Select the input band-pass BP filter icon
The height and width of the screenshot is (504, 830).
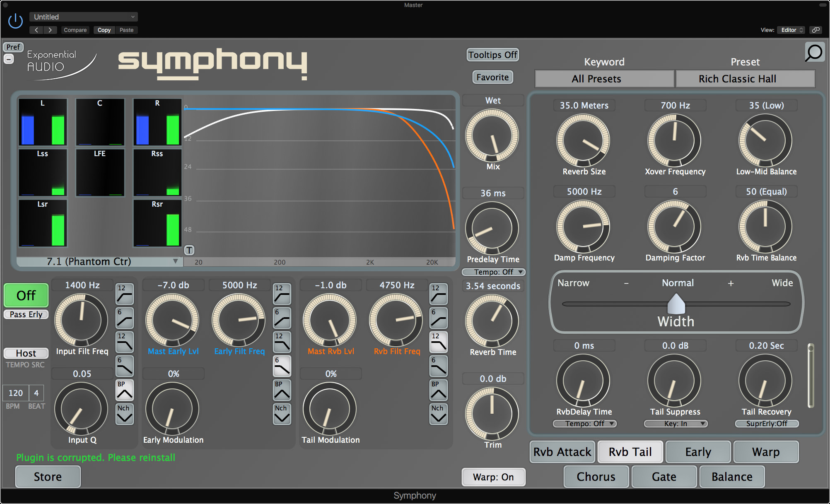coord(124,390)
